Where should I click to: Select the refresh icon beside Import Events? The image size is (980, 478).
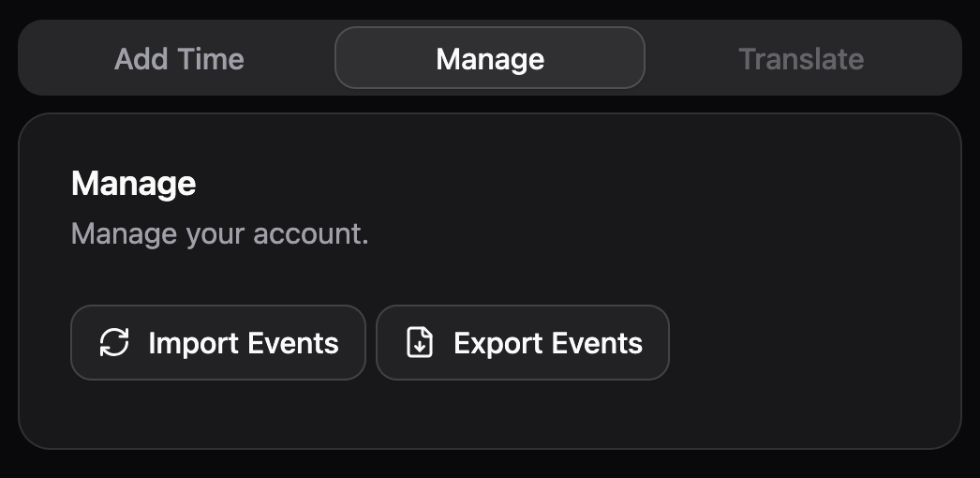tap(114, 342)
